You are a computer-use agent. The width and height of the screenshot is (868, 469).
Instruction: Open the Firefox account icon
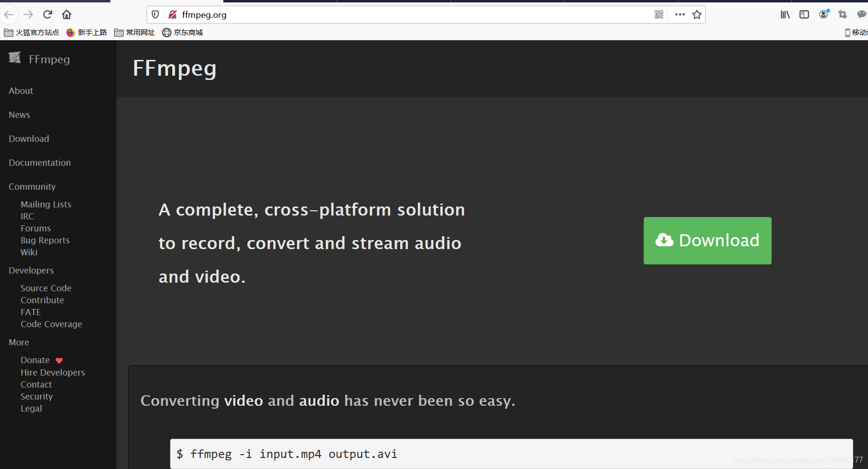coord(824,14)
